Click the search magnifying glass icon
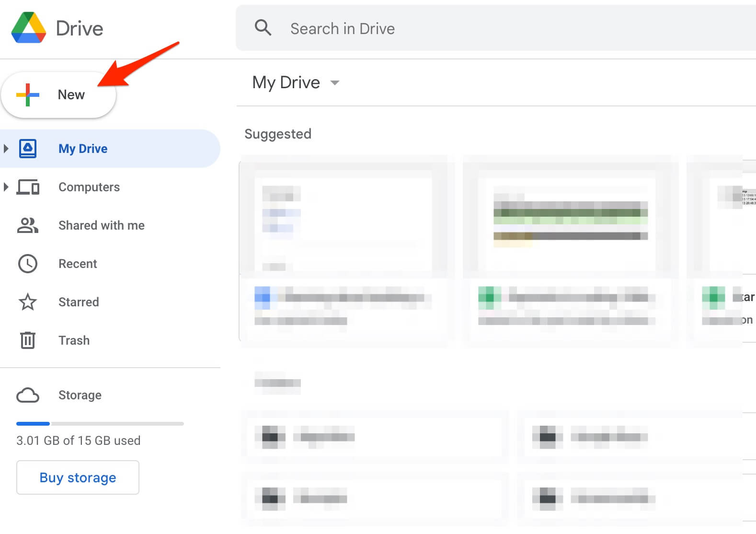Image resolution: width=756 pixels, height=534 pixels. 263,28
